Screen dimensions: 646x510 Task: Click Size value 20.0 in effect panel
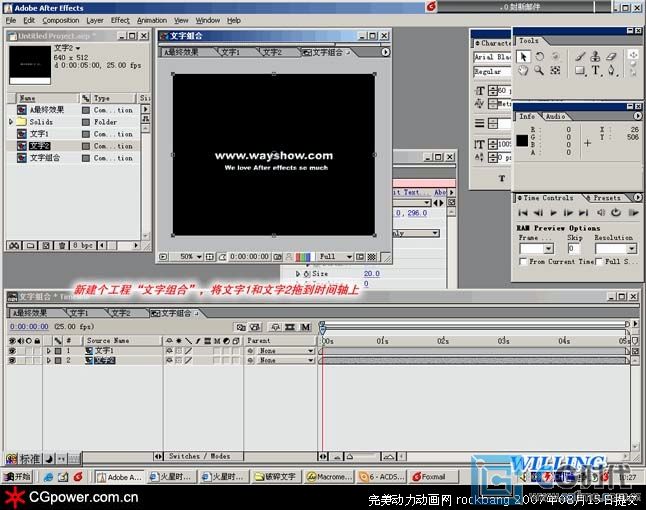coord(371,274)
